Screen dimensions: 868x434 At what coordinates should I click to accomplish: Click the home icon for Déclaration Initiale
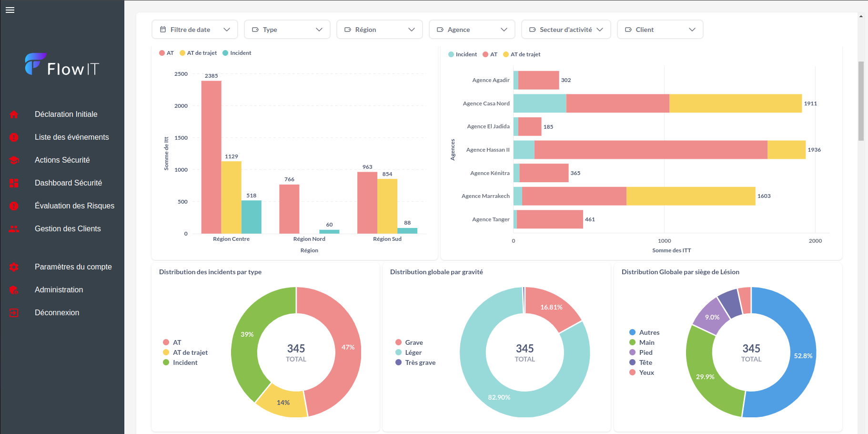pos(14,114)
